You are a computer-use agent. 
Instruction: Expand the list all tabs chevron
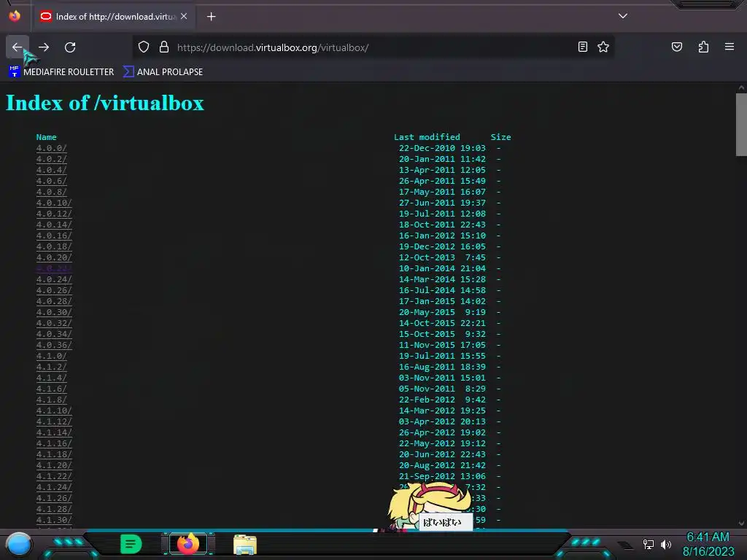coord(623,16)
